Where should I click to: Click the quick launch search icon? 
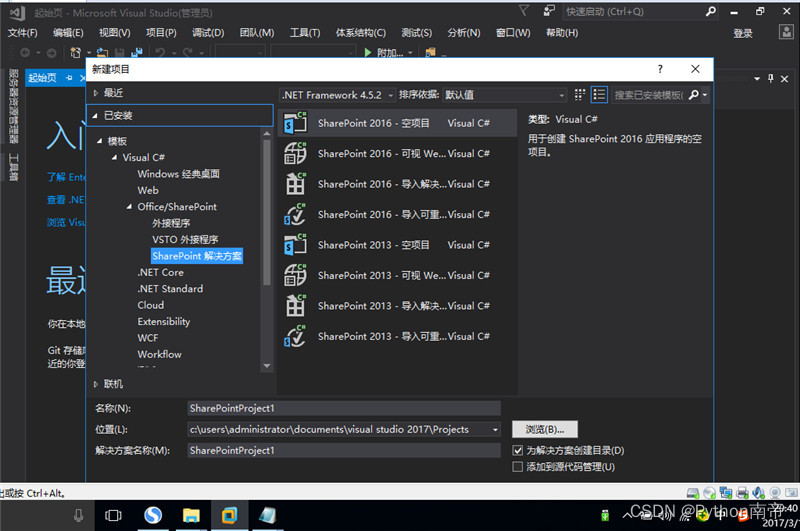click(x=710, y=11)
